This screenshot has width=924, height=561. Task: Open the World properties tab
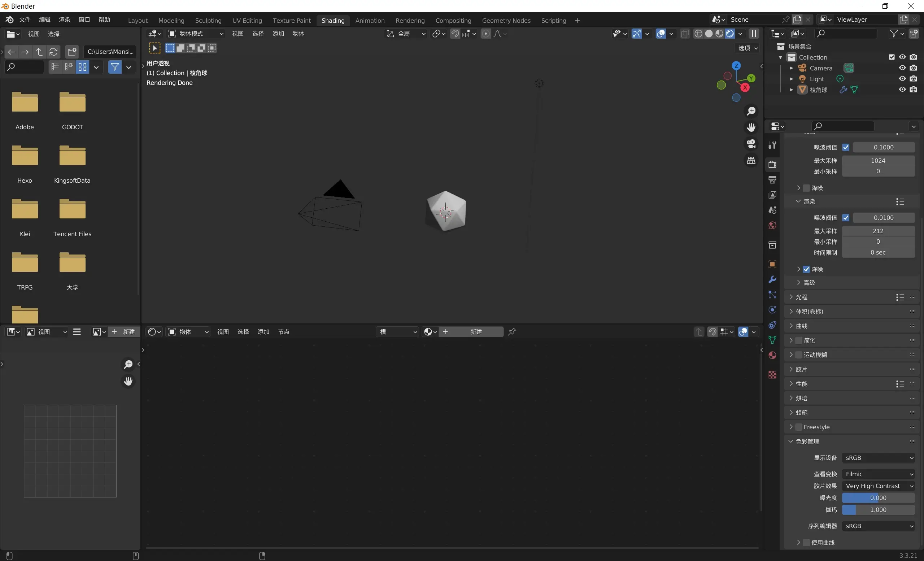pos(772,225)
